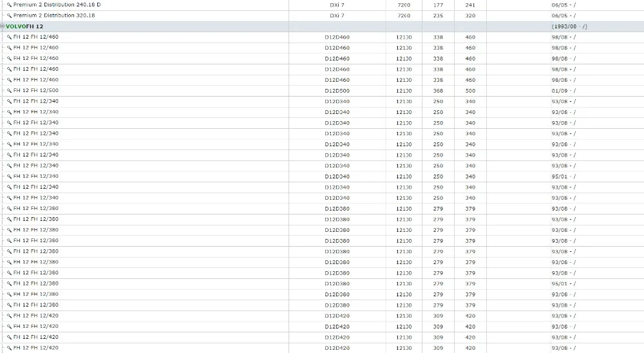Click 95/01 date in the D12D340 row

coord(563,176)
